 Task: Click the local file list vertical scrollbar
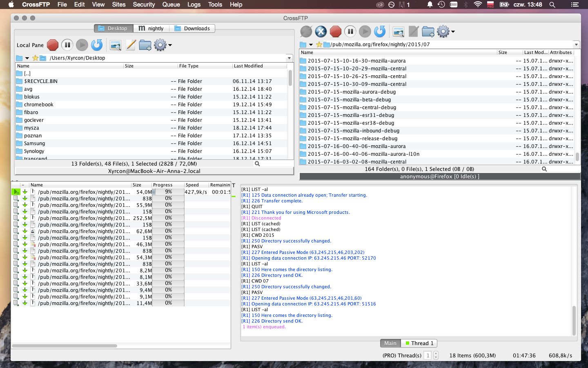click(x=290, y=78)
